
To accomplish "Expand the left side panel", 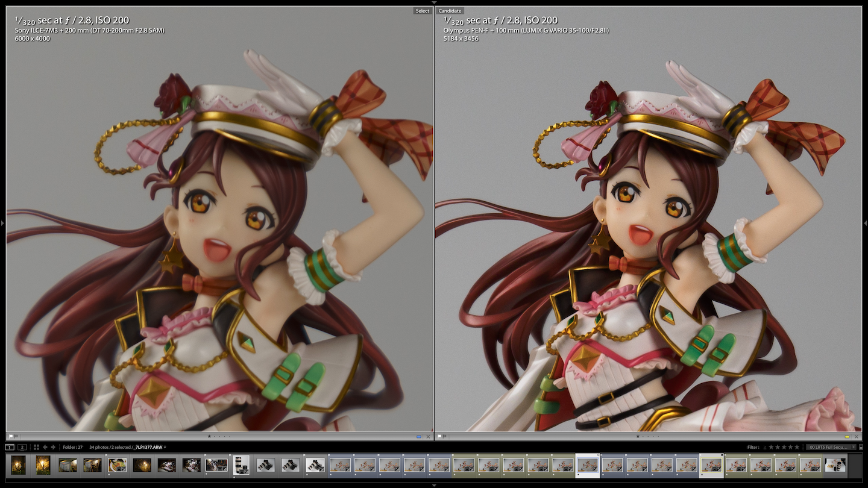I will pyautogui.click(x=2, y=223).
